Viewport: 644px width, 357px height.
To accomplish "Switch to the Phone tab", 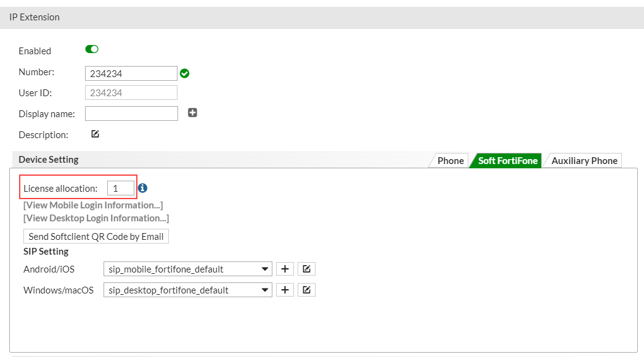I will (x=449, y=160).
